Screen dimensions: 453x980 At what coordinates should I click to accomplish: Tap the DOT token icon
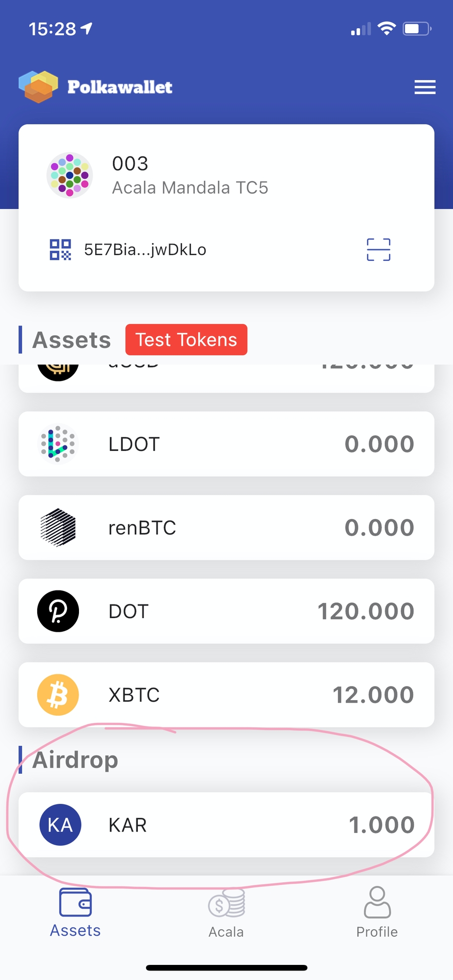[x=58, y=611]
